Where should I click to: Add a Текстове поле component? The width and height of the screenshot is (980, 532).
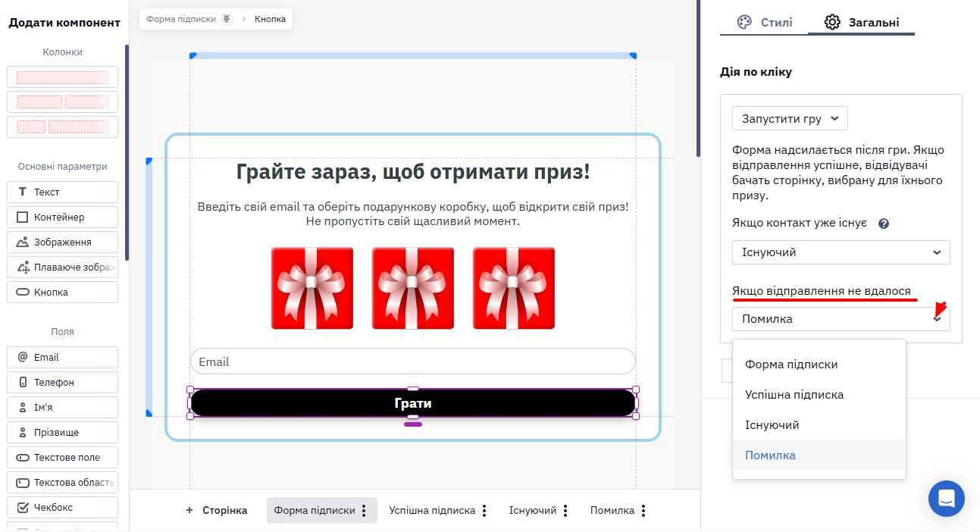coord(62,457)
